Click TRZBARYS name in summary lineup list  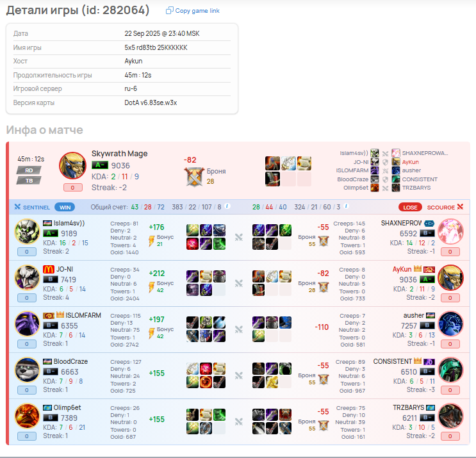point(416,188)
